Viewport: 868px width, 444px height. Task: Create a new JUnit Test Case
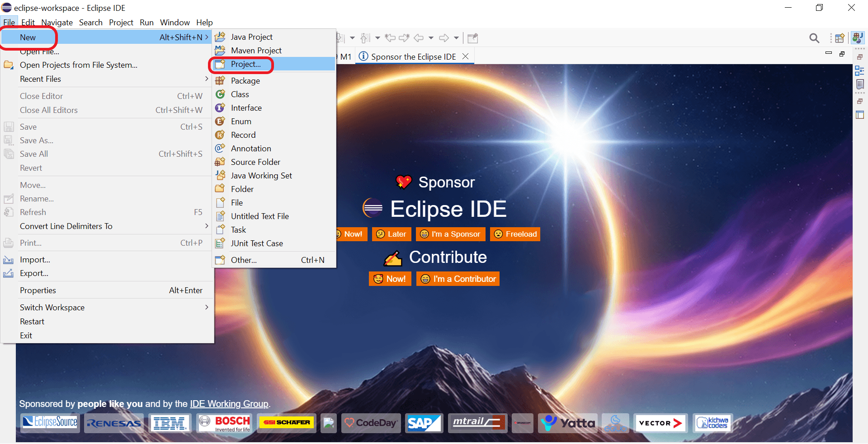tap(274, 243)
